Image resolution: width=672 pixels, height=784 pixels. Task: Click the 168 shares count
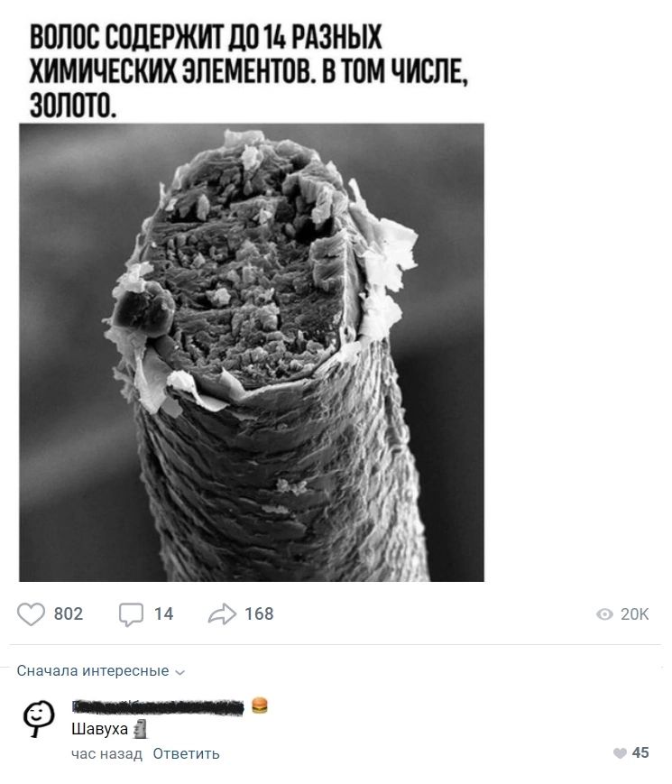click(x=259, y=614)
